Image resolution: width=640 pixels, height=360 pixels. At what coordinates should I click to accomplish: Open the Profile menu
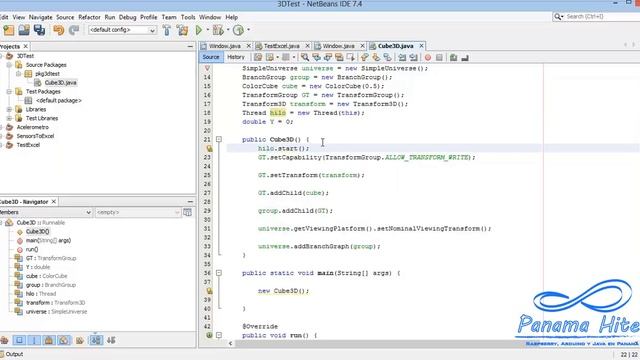149,17
